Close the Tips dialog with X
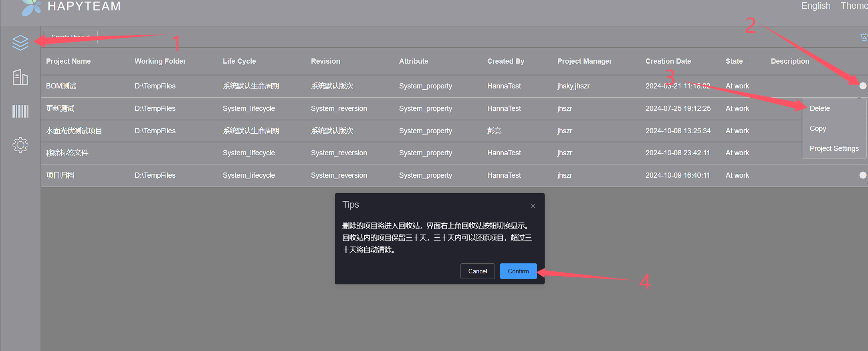Viewport: 868px width, 351px height. [x=533, y=206]
